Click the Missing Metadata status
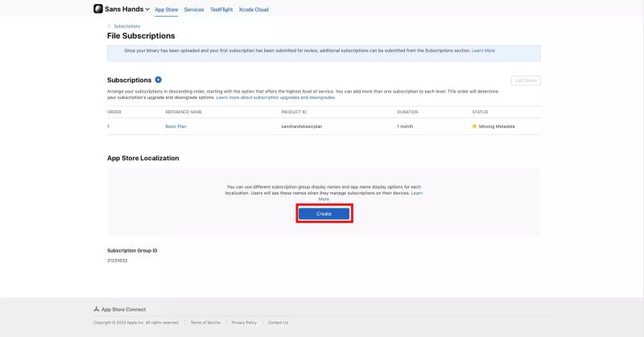Image resolution: width=644 pixels, height=337 pixels. [x=497, y=126]
